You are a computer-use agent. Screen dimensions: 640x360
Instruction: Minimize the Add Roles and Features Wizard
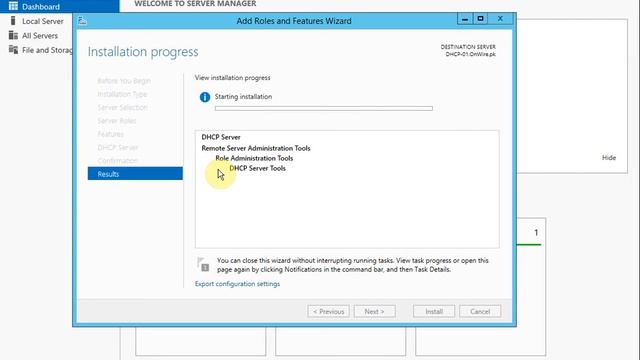(x=464, y=19)
